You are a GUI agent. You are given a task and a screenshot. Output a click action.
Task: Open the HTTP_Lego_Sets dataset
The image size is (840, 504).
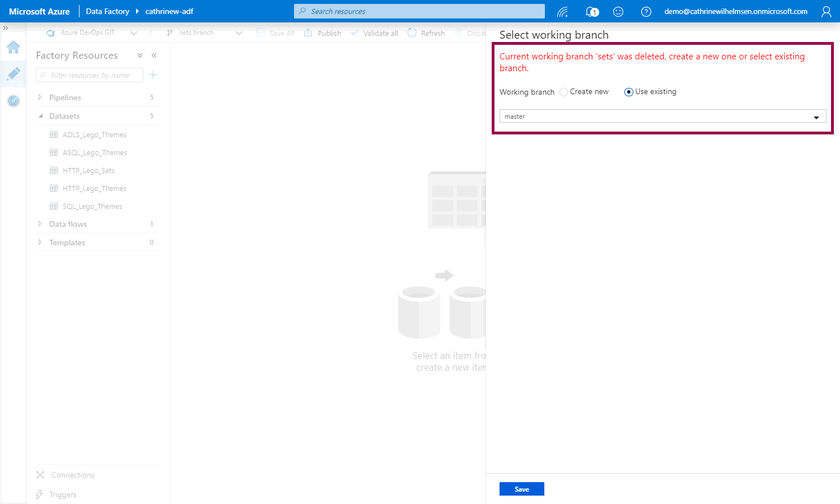pos(88,171)
